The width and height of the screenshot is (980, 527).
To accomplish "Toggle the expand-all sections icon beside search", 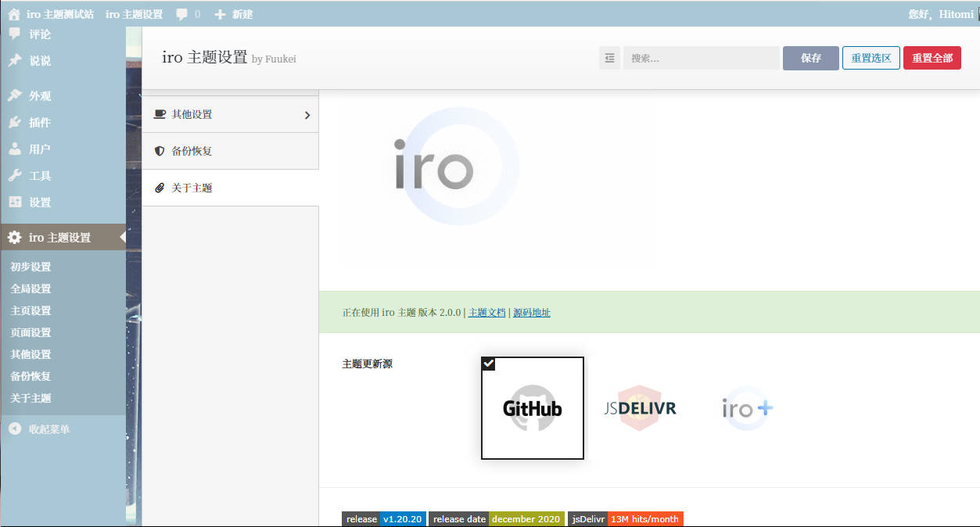I will [609, 58].
